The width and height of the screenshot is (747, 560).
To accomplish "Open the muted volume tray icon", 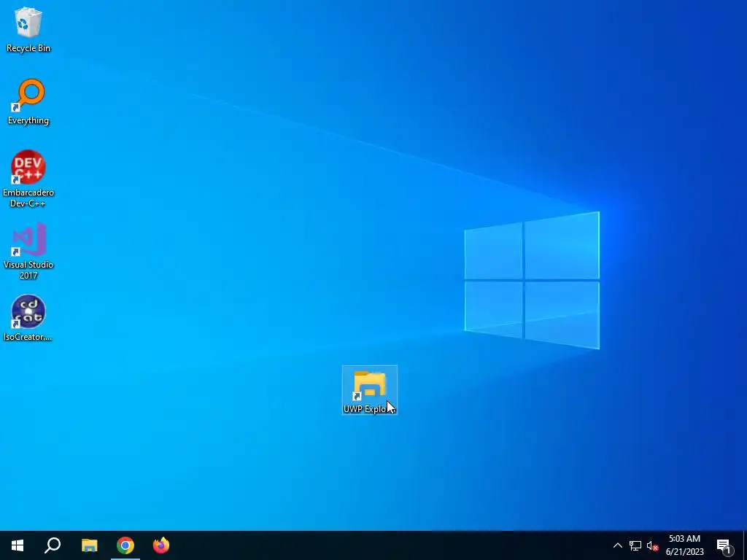I will [652, 545].
